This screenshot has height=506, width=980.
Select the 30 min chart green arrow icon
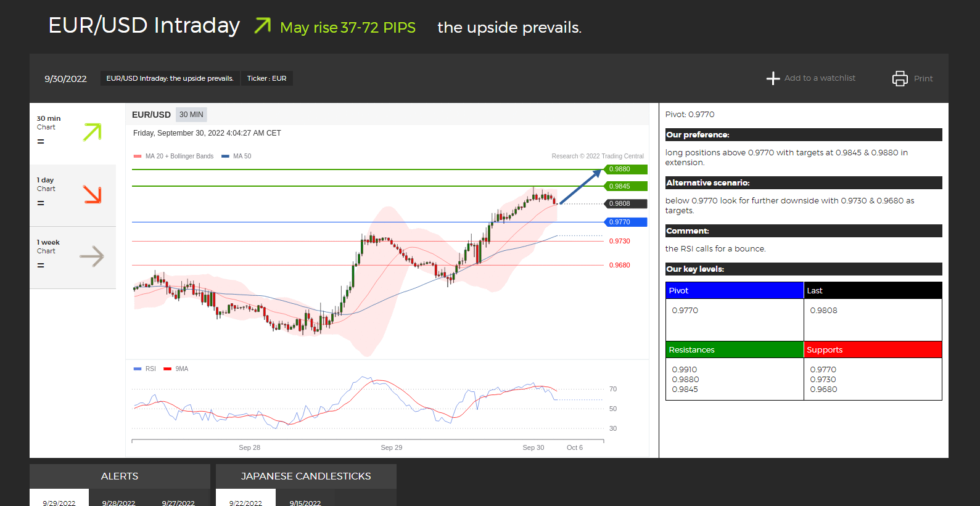coord(92,132)
